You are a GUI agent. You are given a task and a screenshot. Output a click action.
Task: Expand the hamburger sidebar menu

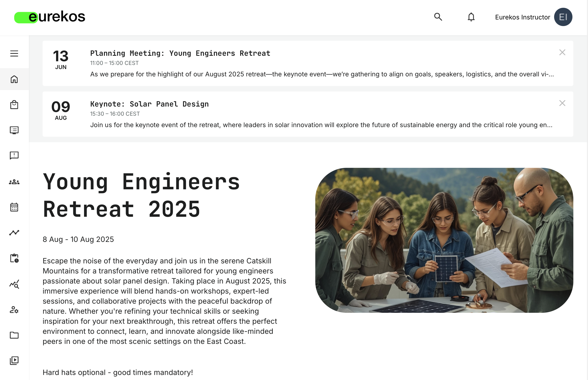pos(14,54)
